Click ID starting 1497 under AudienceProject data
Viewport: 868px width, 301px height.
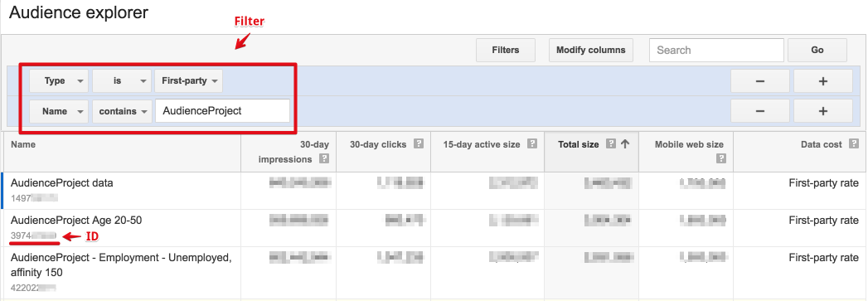point(34,197)
